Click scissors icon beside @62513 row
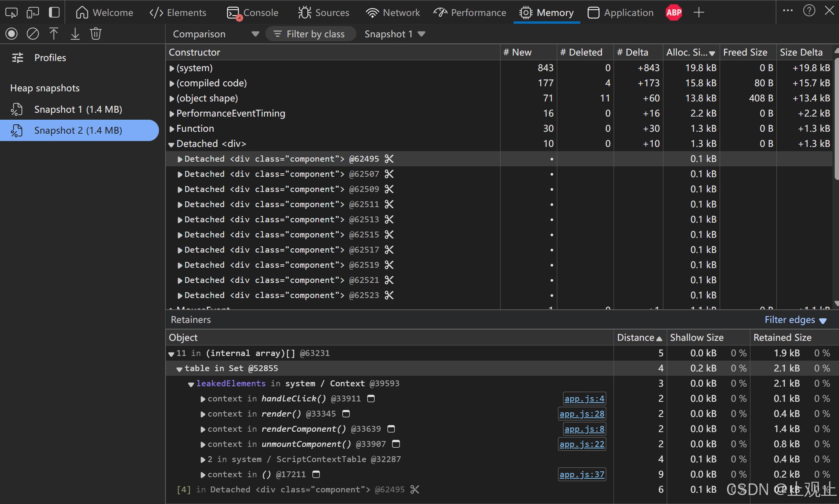The image size is (839, 504). click(389, 220)
